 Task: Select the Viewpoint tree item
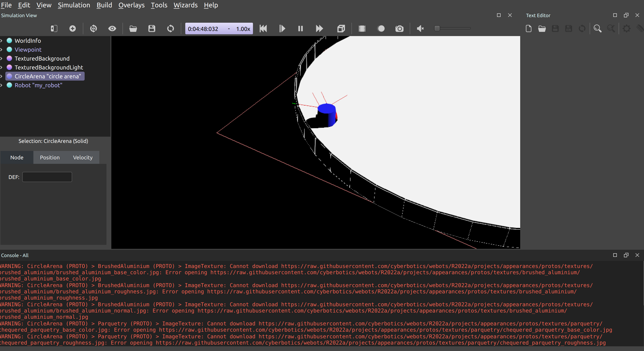point(28,49)
